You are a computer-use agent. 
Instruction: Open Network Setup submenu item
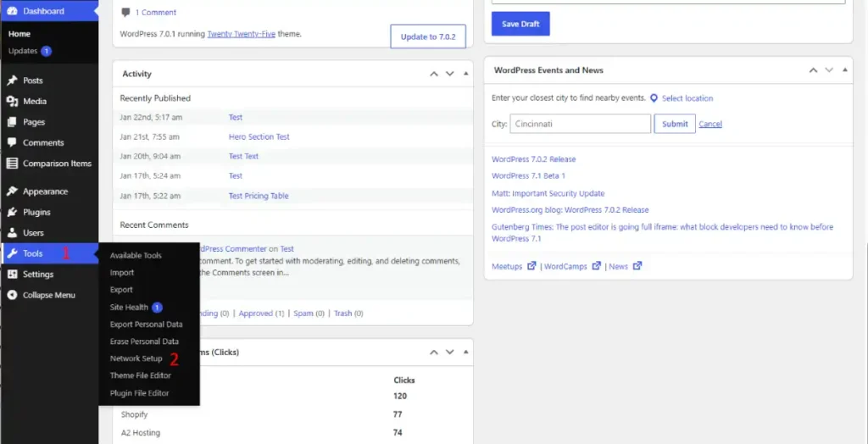(x=136, y=358)
